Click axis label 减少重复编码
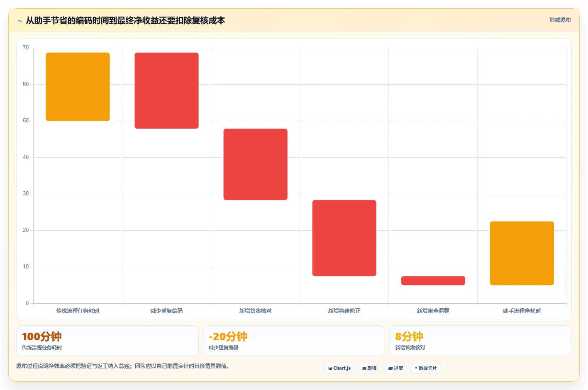The image size is (588, 390). 166,311
